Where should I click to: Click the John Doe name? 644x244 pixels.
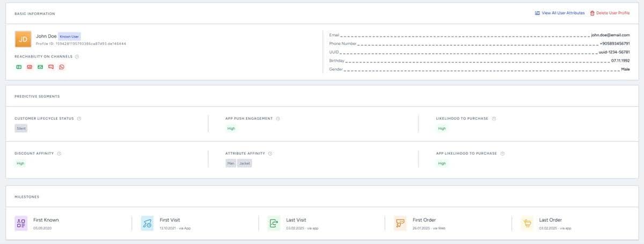tap(46, 36)
